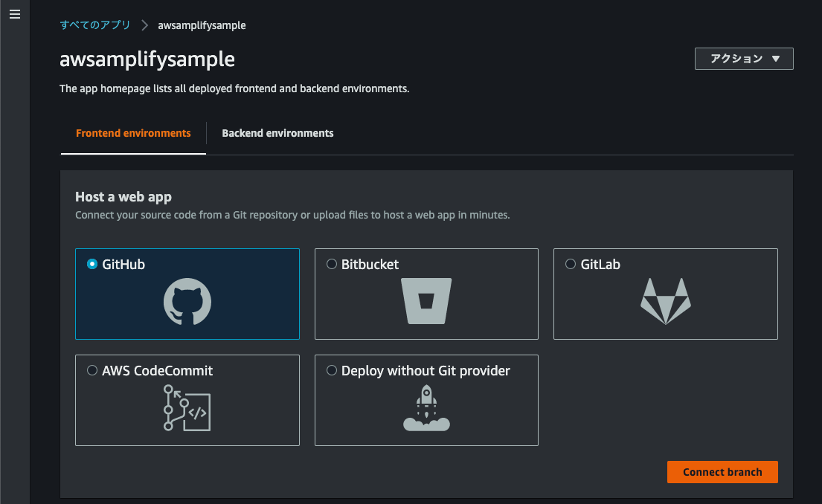
Task: Choose Deploy without Git provider radio option
Action: (332, 370)
